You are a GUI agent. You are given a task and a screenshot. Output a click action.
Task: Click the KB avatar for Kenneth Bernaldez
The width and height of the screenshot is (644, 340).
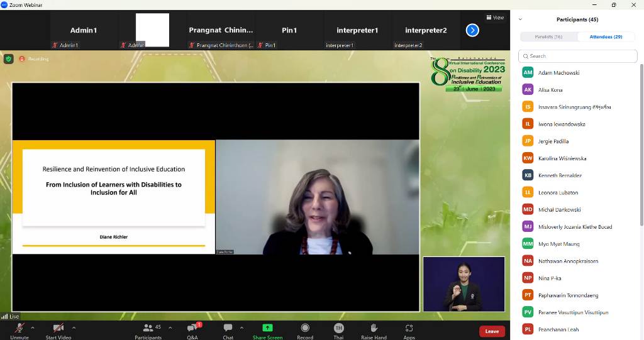tap(528, 175)
